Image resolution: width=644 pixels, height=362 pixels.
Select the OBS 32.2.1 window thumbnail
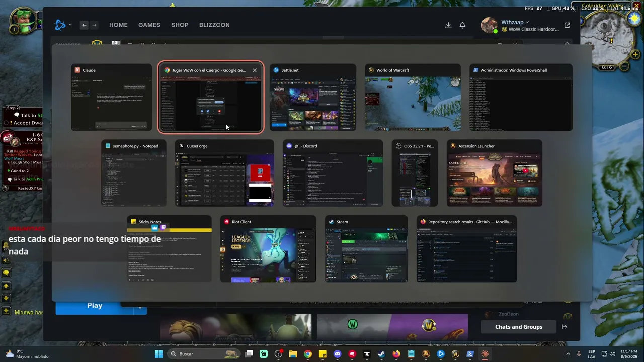coord(415,173)
